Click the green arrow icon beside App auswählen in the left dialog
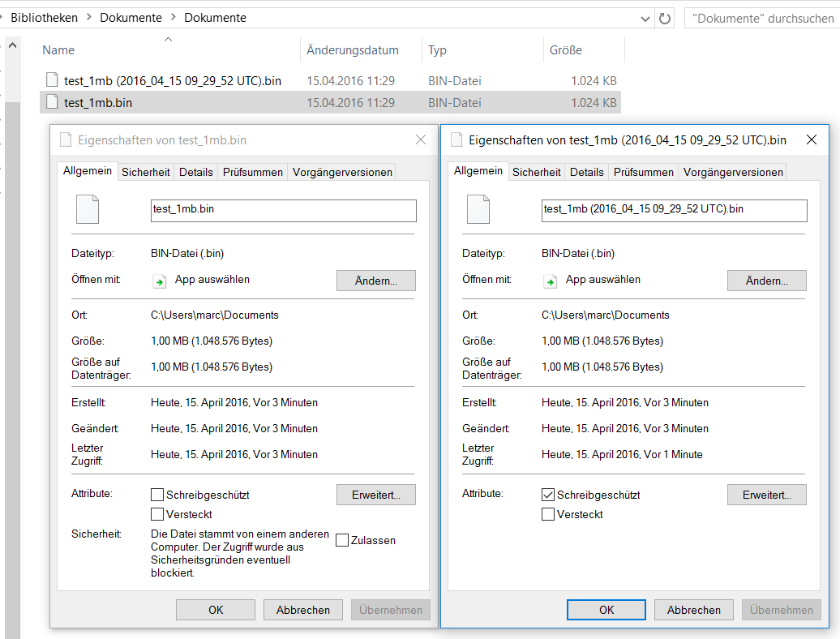This screenshot has height=639, width=840. point(160,281)
